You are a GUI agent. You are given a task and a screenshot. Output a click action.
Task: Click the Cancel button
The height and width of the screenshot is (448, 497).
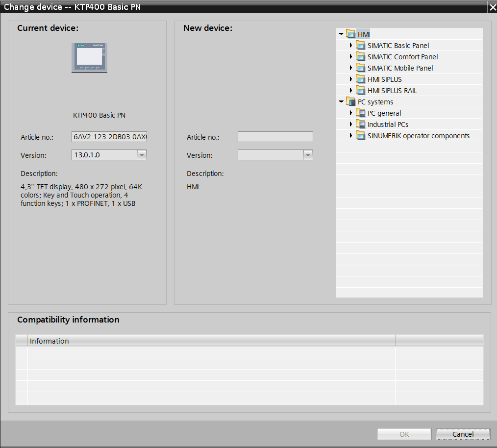463,434
